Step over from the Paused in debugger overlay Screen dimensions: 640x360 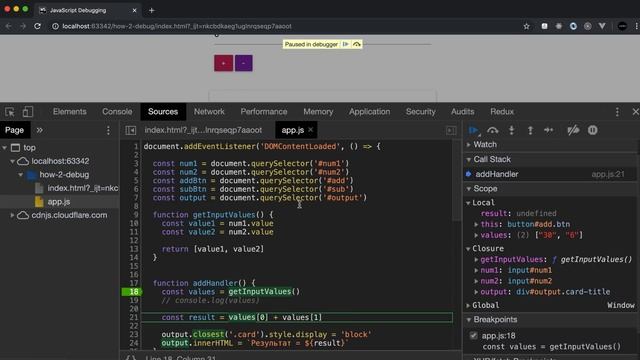click(357, 44)
